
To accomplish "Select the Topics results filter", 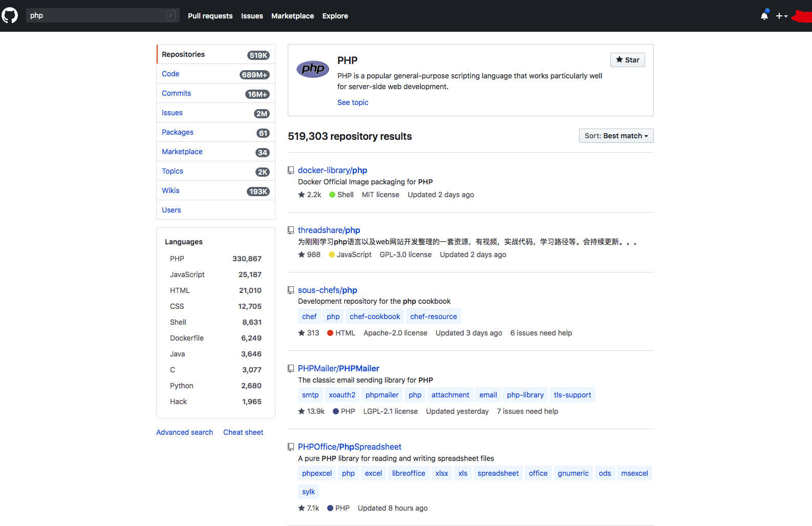I will tap(216, 171).
